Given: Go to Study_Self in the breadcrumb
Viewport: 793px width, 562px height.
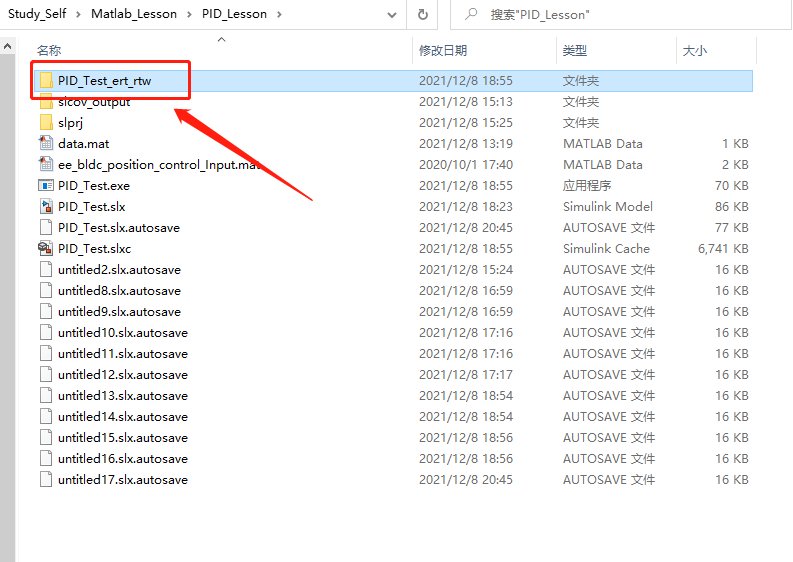Looking at the screenshot, I should (x=37, y=14).
